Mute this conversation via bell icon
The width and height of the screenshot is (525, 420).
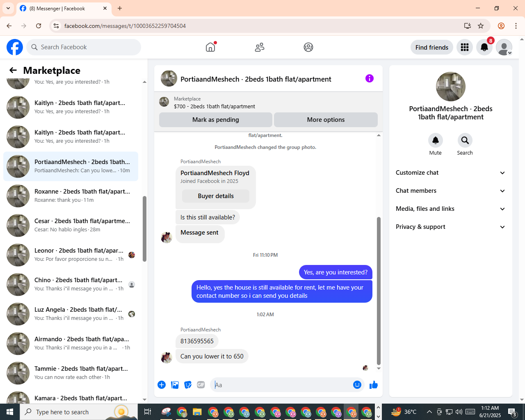436,140
